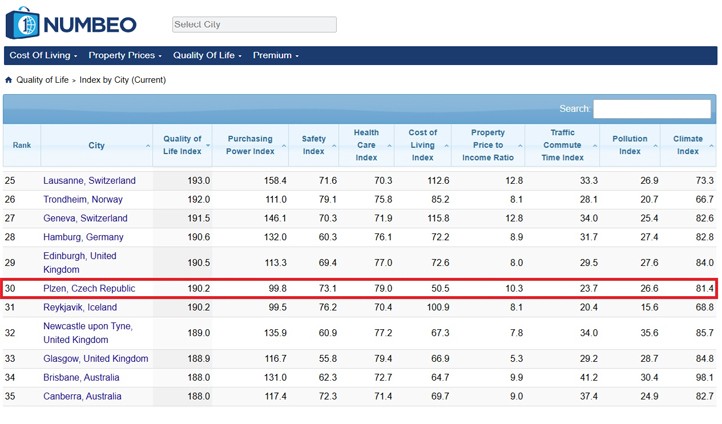Viewport: 722px width, 424px height.
Task: Expand the Premium menu
Action: [275, 55]
